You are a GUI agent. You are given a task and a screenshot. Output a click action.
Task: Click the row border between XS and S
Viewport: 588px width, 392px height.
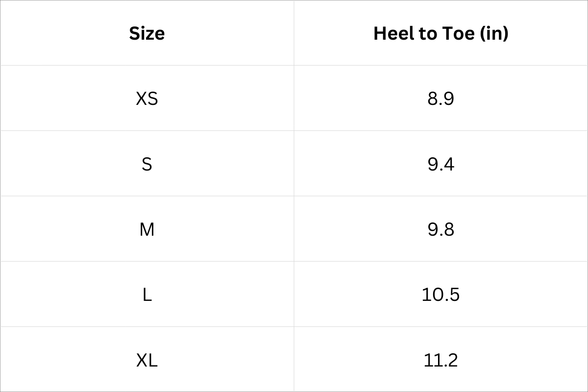(x=147, y=131)
